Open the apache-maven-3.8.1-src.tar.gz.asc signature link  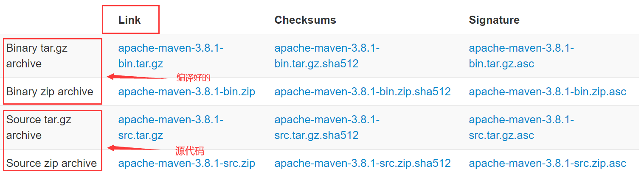(x=521, y=128)
